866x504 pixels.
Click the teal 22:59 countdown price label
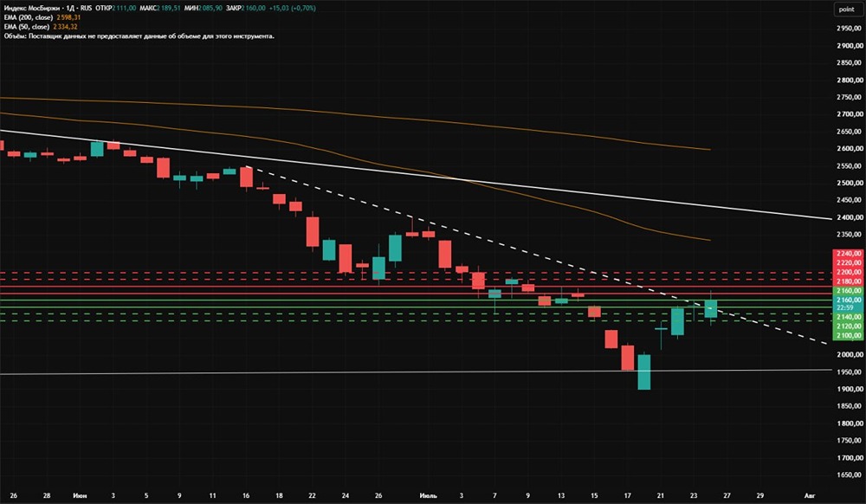tap(849, 307)
